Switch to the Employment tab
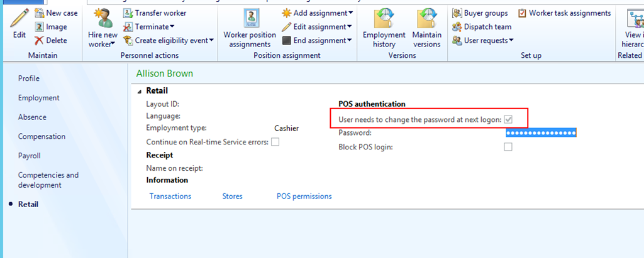This screenshot has width=644, height=258. (x=39, y=98)
